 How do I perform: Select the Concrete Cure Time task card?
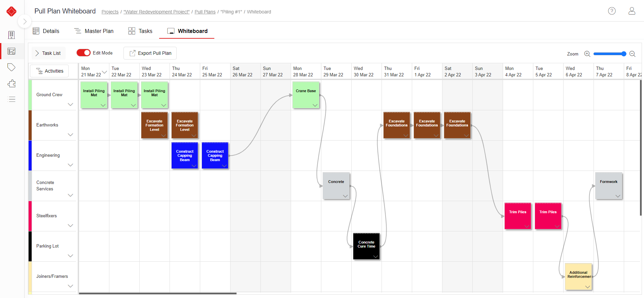tap(366, 245)
